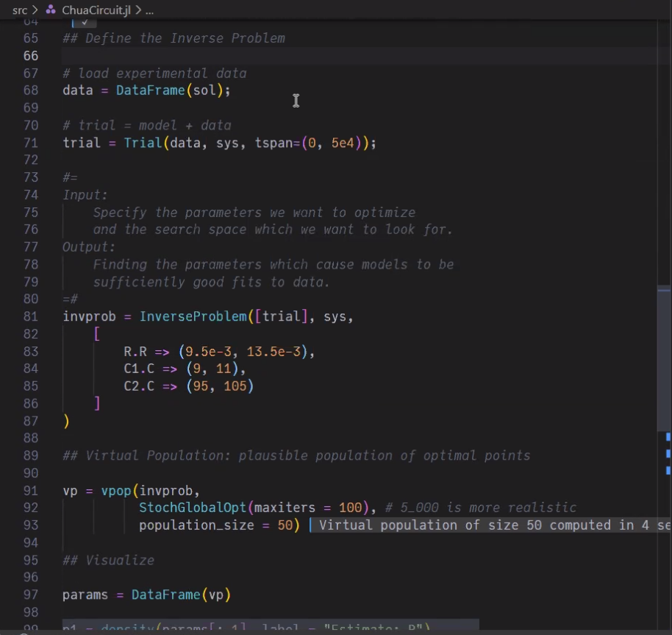Click the '# 5_000 is more realistic' comment
The height and width of the screenshot is (635, 672).
coord(480,508)
